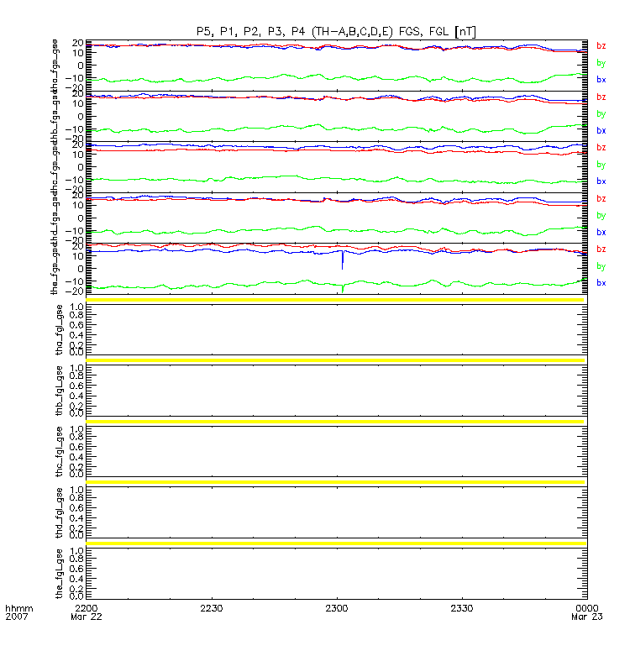Click the "hhmm" axis unit label
Viewport: 630px width, 672px height.
[x=18, y=608]
